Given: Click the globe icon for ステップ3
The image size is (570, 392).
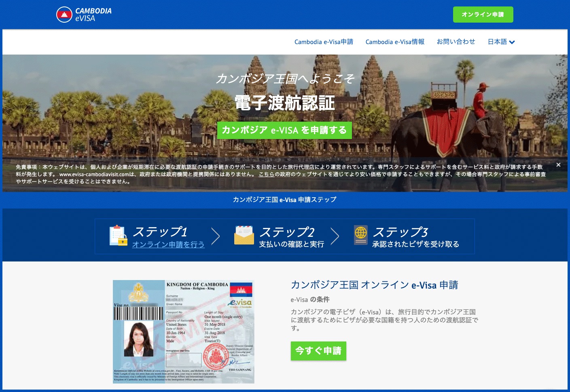Looking at the screenshot, I should tap(360, 235).
